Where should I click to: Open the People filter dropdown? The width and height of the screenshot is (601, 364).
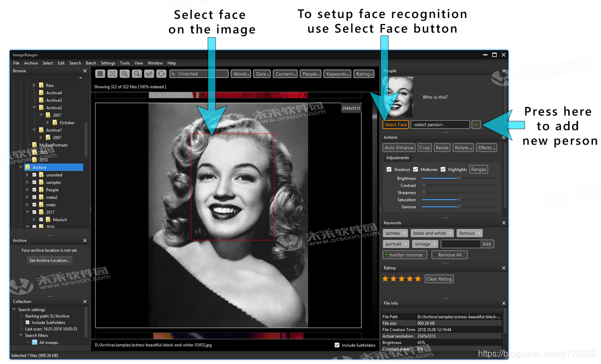pyautogui.click(x=310, y=74)
